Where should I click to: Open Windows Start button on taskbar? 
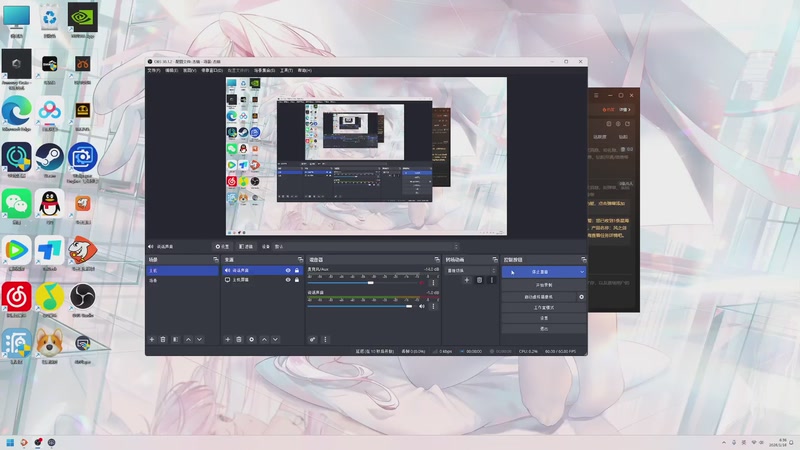point(10,442)
